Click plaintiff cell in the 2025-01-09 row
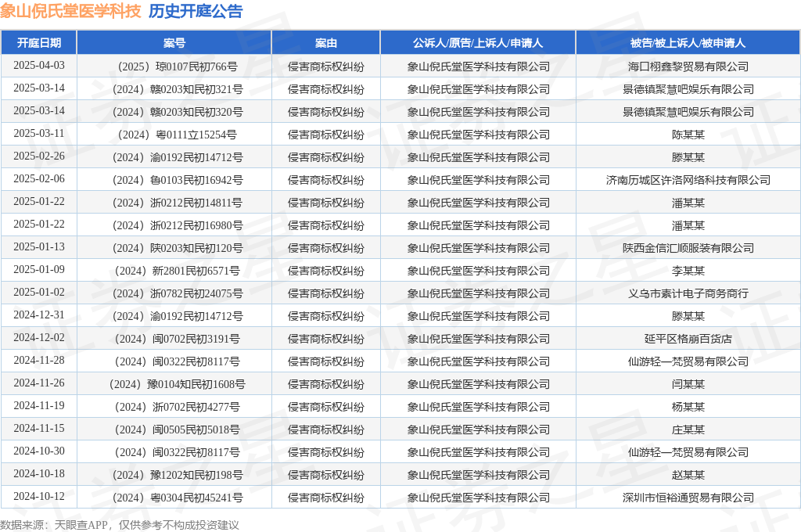 [x=478, y=271]
